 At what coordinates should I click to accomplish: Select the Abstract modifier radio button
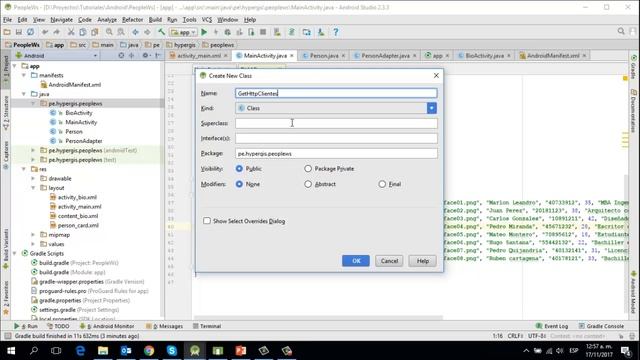(x=308, y=184)
